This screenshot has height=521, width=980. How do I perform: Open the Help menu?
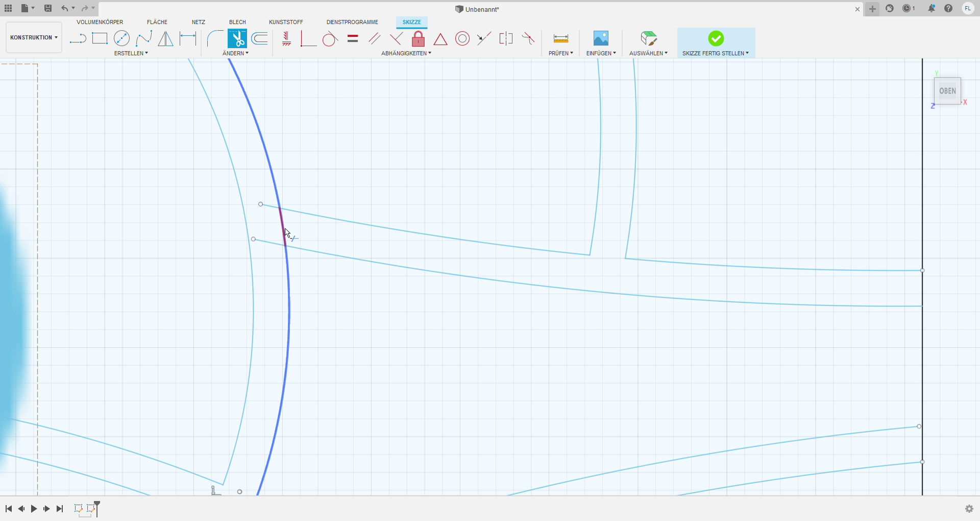coord(948,8)
